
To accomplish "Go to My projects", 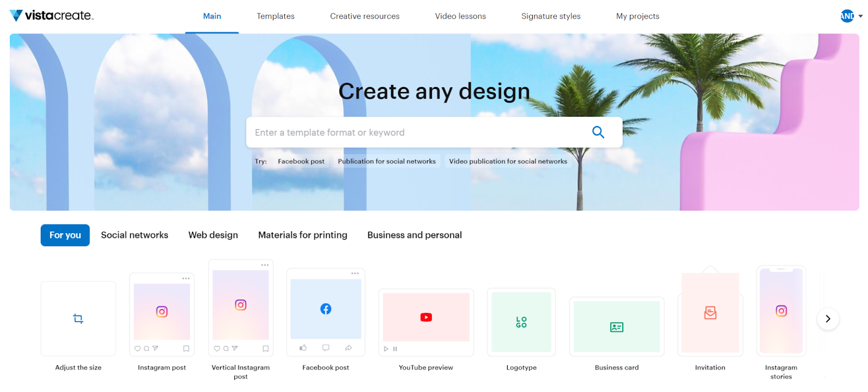I will coord(637,16).
